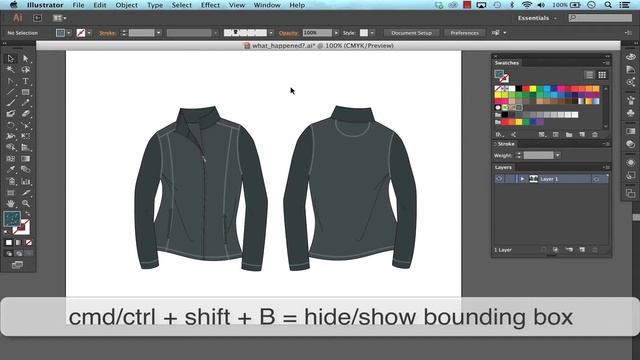
Task: Expand Layer 1 disclosure triangle
Action: coord(522,179)
